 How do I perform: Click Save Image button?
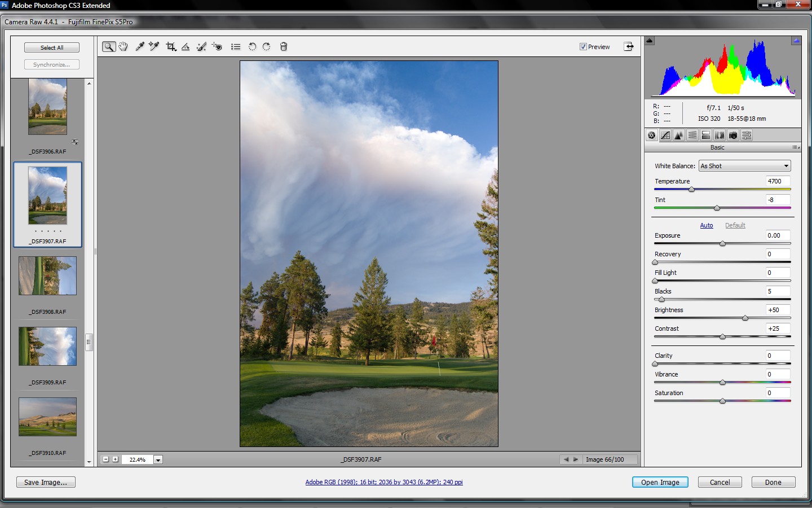[46, 483]
